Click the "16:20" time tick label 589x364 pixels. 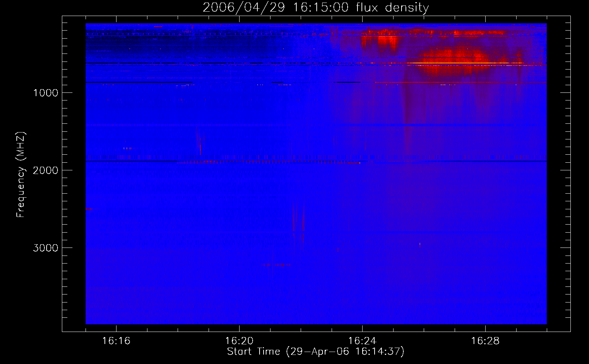[239, 341]
